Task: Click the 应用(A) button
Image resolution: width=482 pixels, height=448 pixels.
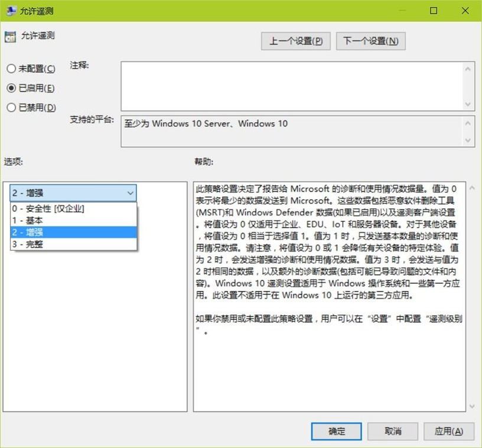Action: tap(449, 431)
